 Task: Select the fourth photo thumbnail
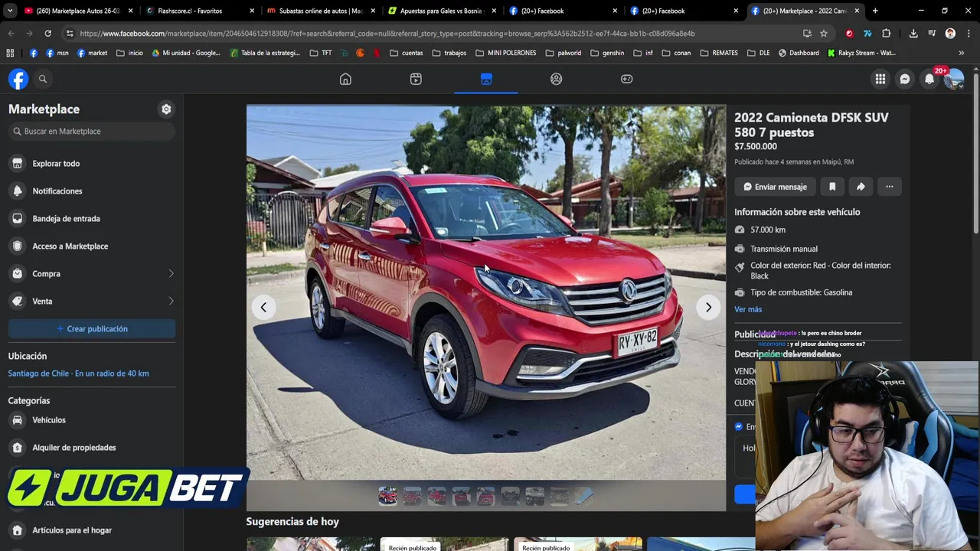coord(462,496)
